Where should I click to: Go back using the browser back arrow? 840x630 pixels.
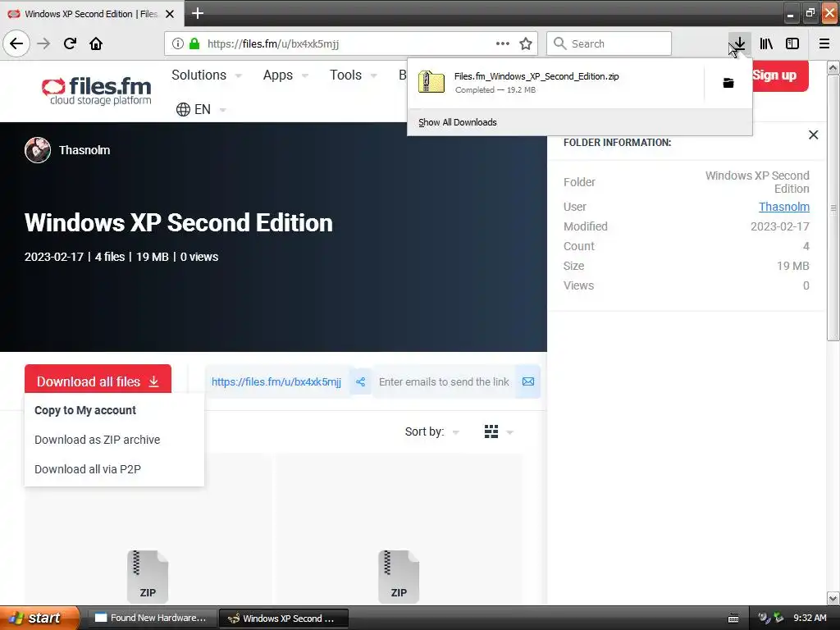pos(16,43)
